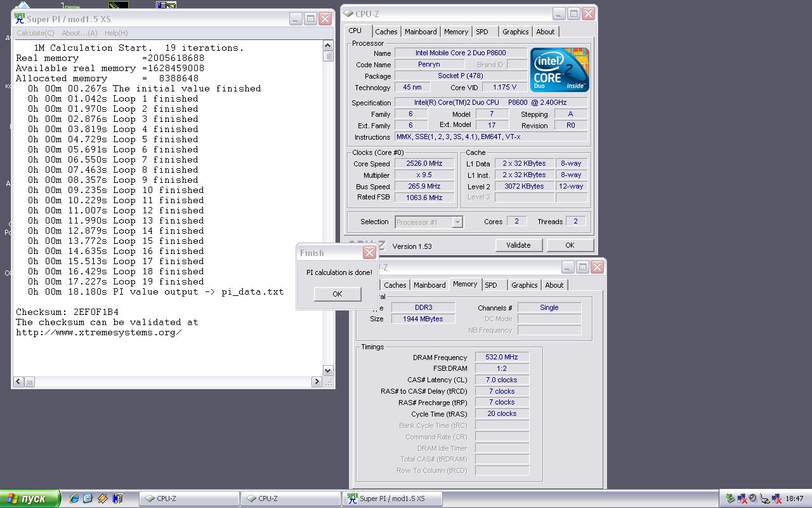Viewport: 812px width, 508px height.
Task: Click the wired connection tray icon
Action: (764, 498)
